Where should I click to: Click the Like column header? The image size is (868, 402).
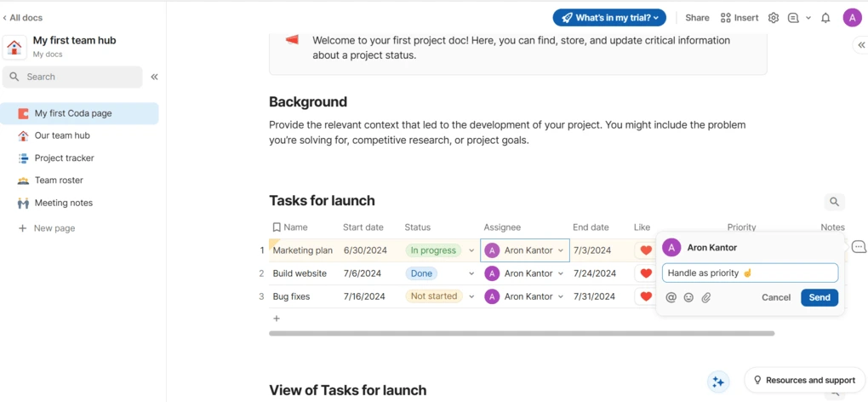(x=642, y=227)
